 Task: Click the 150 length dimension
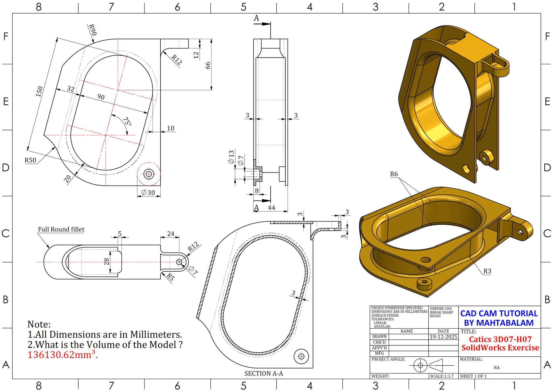(x=39, y=91)
